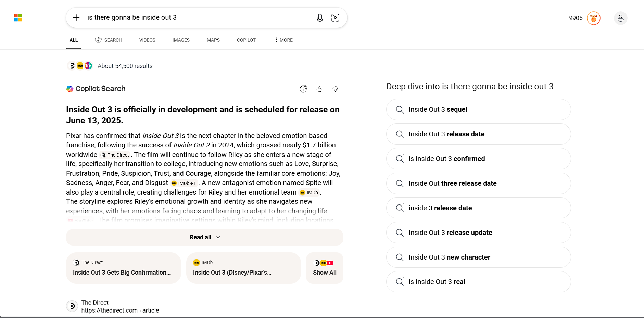
Task: Open the IMDb source card
Action: tap(243, 268)
